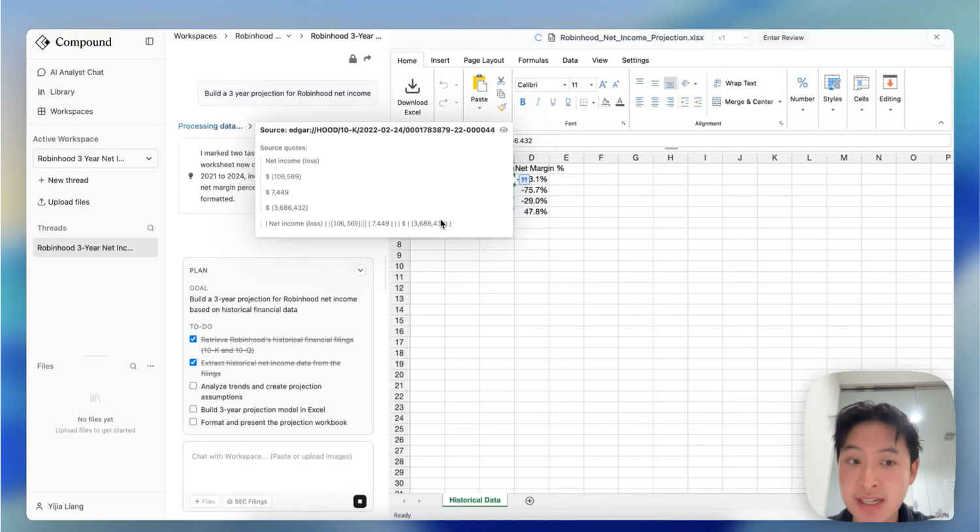Check the Build 3-year projection model box

[x=193, y=409]
